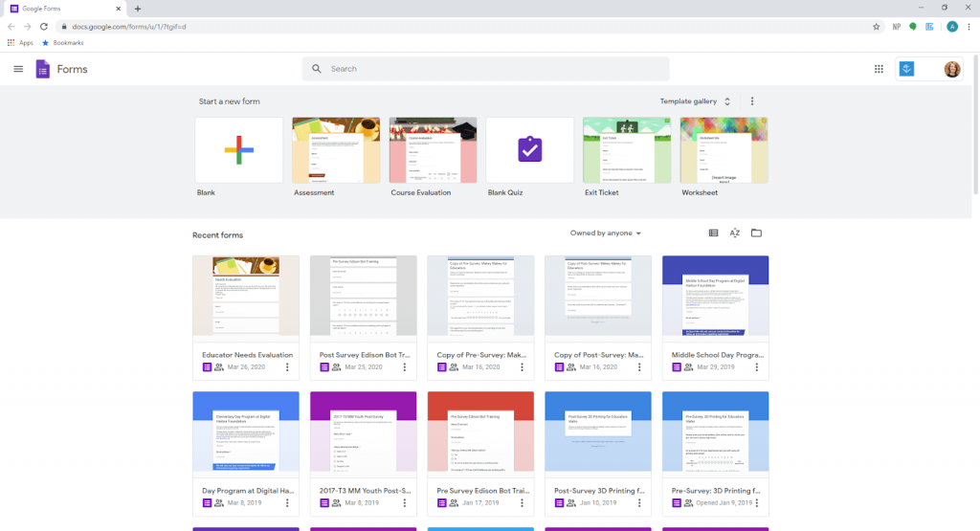Choose the Course Evaluation template
The width and height of the screenshot is (980, 531).
(x=434, y=150)
